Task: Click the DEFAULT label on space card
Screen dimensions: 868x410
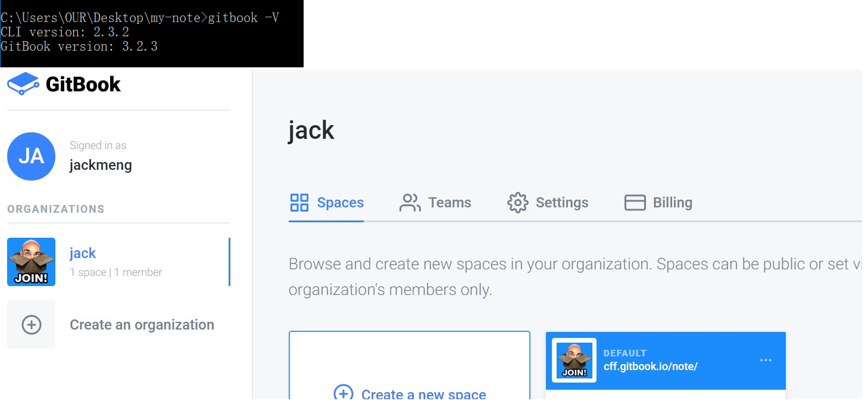Action: click(625, 353)
